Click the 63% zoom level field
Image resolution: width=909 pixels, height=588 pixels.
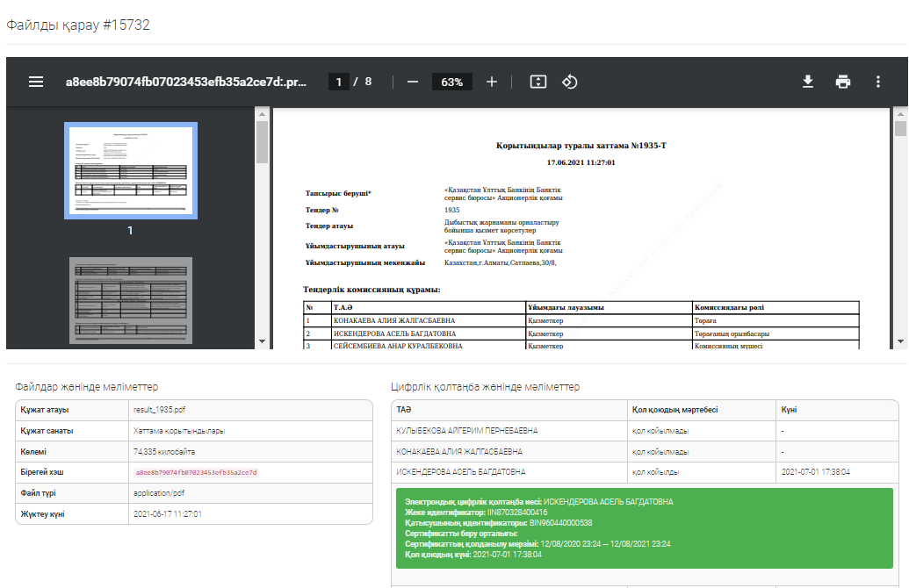[452, 82]
